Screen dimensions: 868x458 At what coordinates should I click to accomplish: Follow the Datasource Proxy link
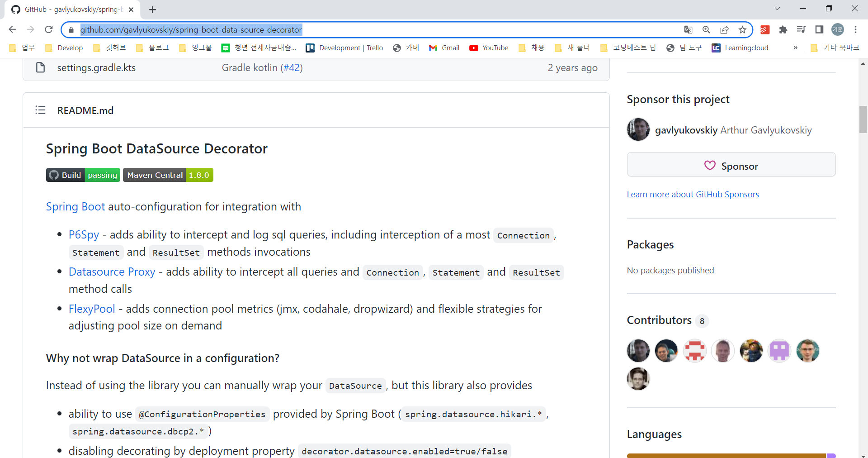pos(112,272)
